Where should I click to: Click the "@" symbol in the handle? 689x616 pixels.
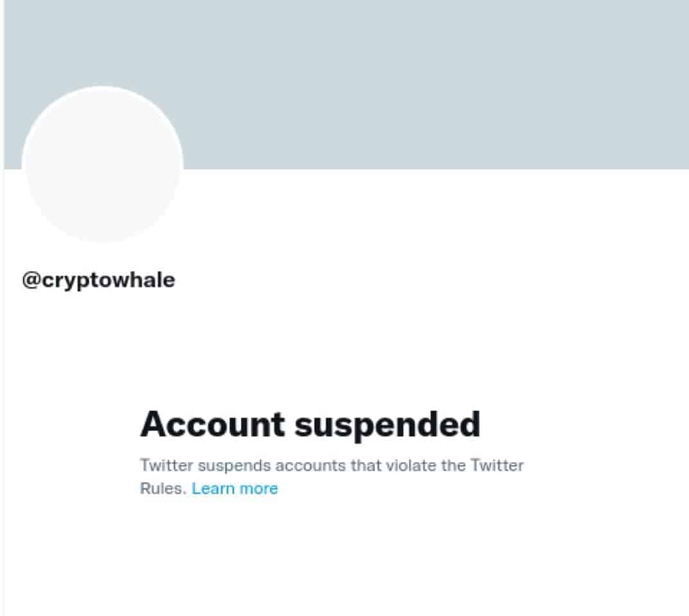point(32,281)
